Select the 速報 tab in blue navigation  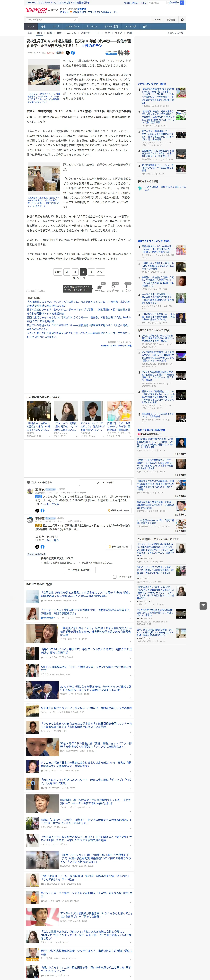click(x=43, y=27)
